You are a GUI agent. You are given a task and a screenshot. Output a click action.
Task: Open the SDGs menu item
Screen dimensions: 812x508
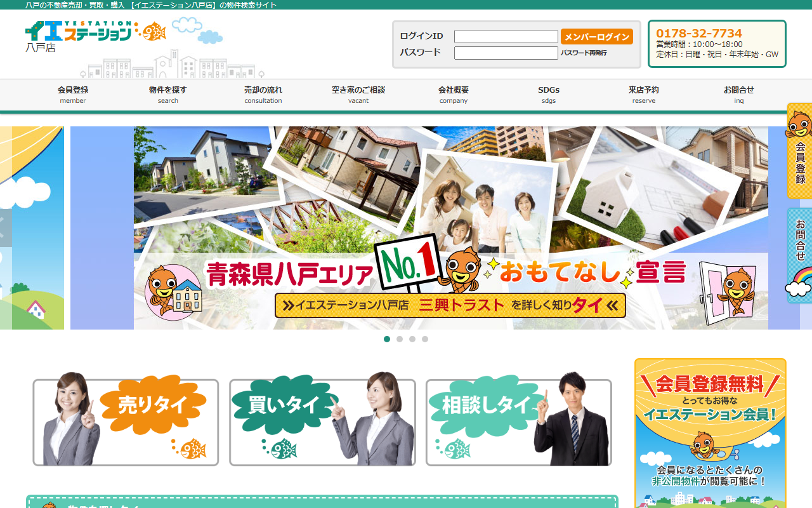coord(549,95)
